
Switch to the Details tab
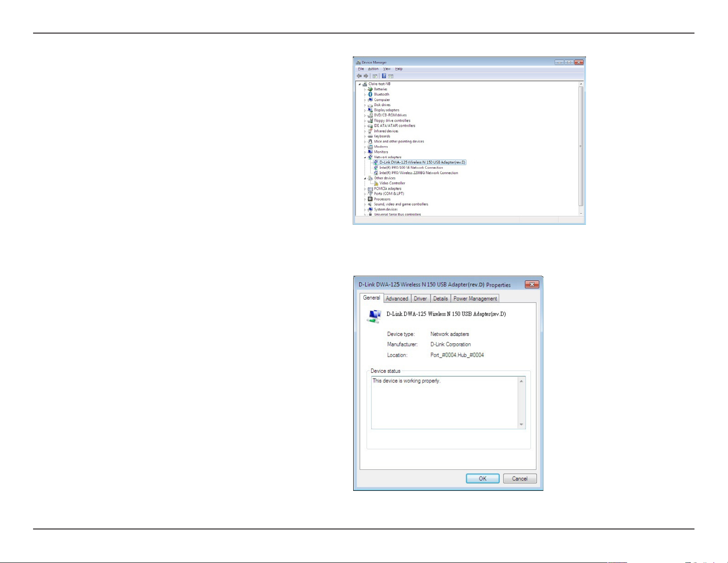click(440, 298)
